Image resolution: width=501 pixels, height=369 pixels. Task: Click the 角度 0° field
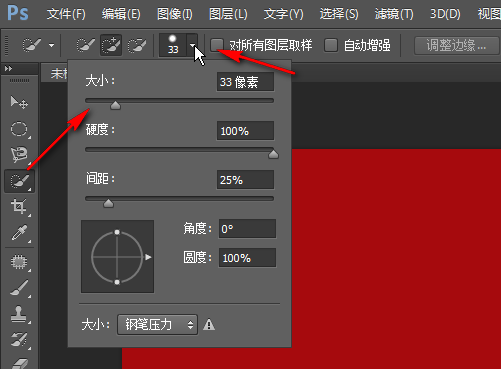click(247, 229)
